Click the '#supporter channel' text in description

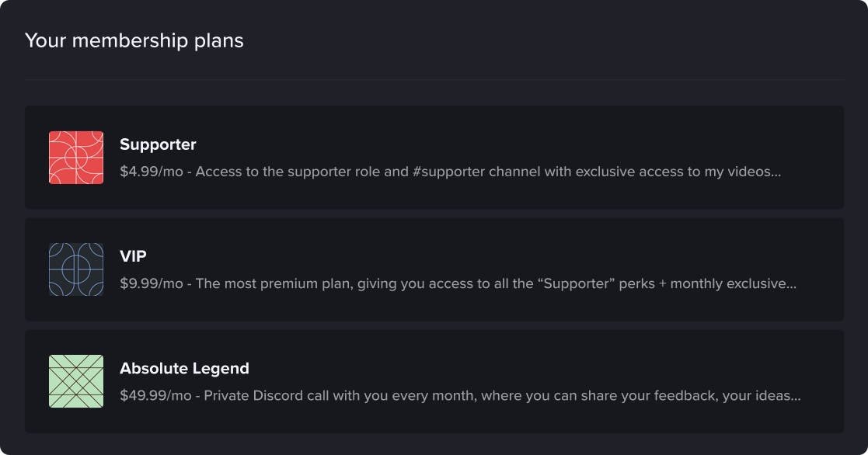point(476,172)
